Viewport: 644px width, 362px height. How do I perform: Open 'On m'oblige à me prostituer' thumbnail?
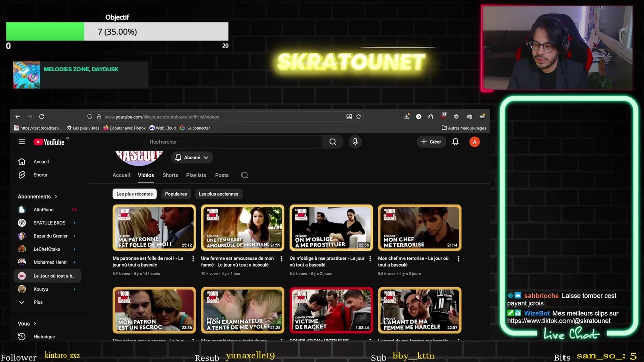click(331, 228)
